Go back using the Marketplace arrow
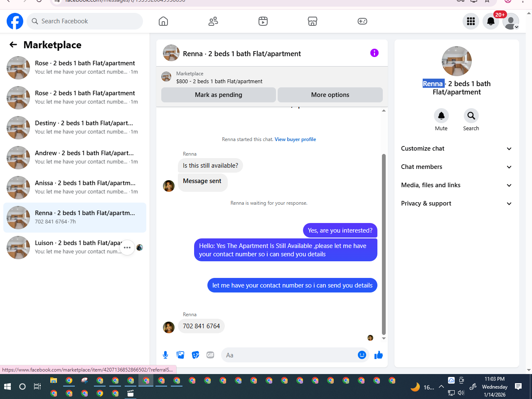The image size is (532, 399). 13,45
